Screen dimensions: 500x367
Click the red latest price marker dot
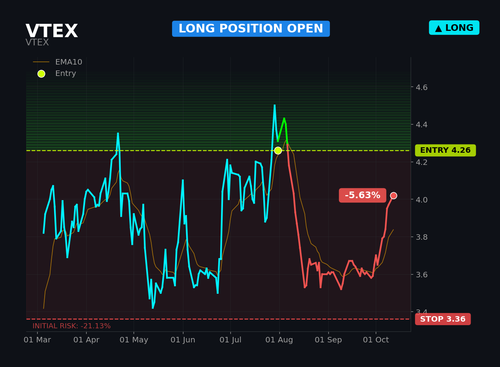click(393, 196)
